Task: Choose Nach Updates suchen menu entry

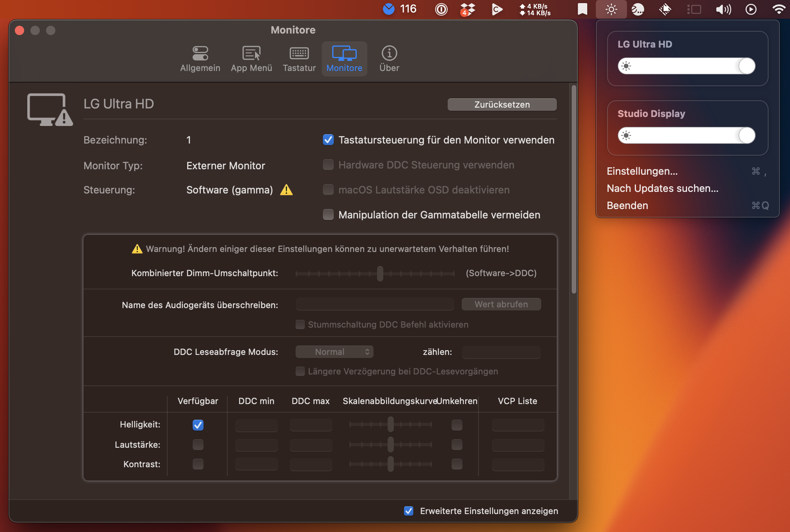Action: tap(662, 188)
